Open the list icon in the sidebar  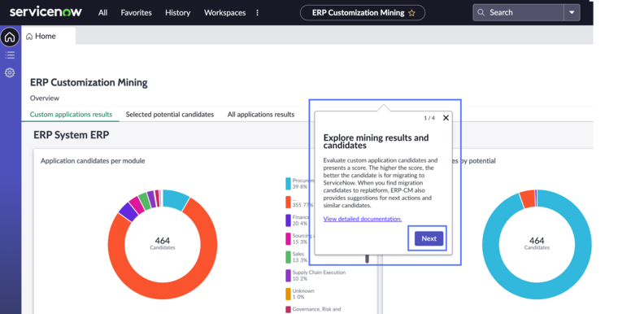point(10,55)
